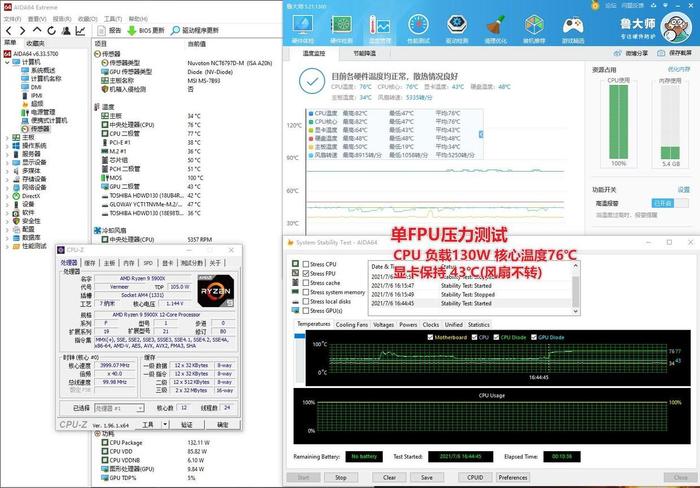Viewport: 700px width, 488px height.
Task: Expand the 操作系统 tree node
Action: point(7,146)
